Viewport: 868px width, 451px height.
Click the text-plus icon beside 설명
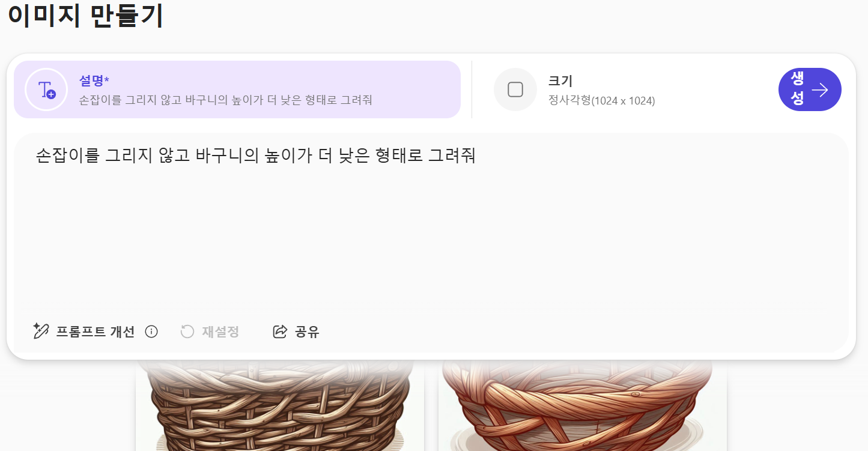pos(46,89)
